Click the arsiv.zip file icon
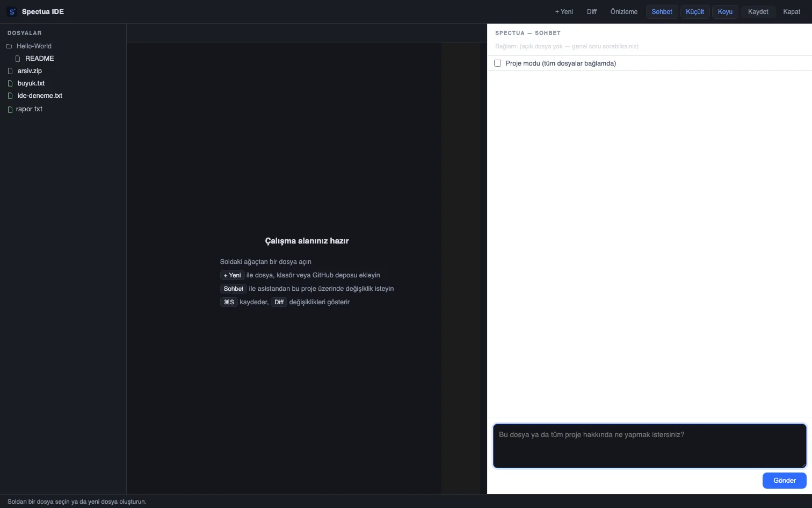The height and width of the screenshot is (508, 812). [10, 71]
